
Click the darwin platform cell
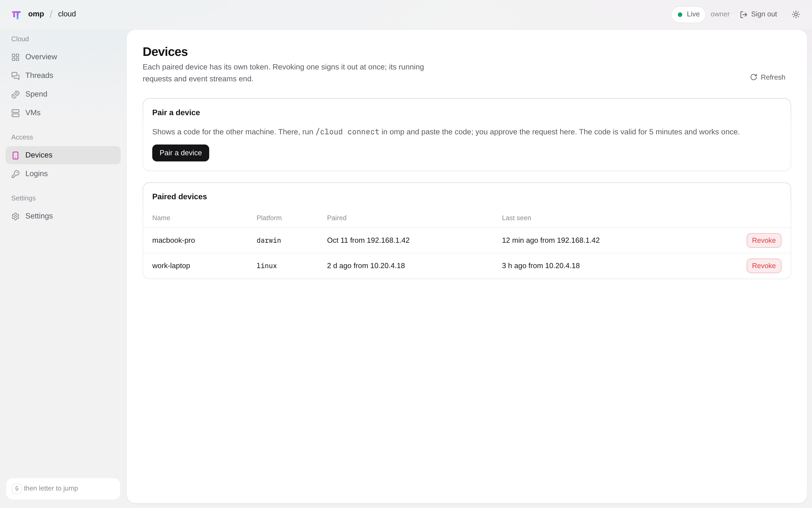(x=269, y=240)
